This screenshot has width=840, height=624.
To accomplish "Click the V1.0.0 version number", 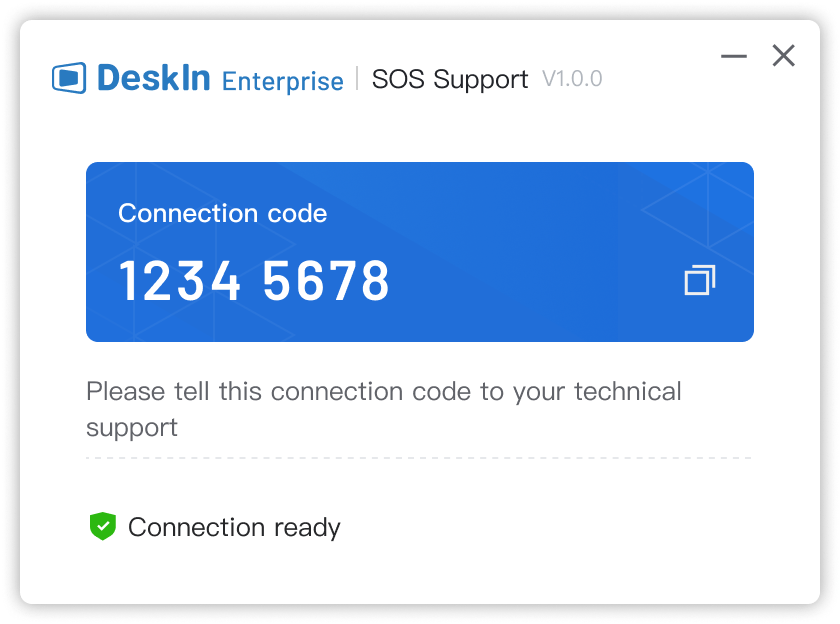I will [572, 79].
